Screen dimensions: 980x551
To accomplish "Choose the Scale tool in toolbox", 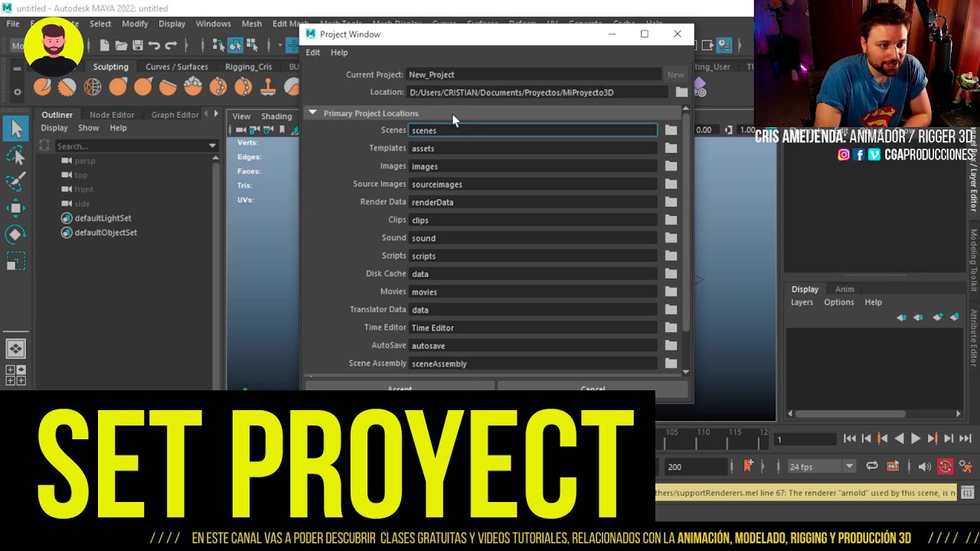I will click(x=15, y=262).
